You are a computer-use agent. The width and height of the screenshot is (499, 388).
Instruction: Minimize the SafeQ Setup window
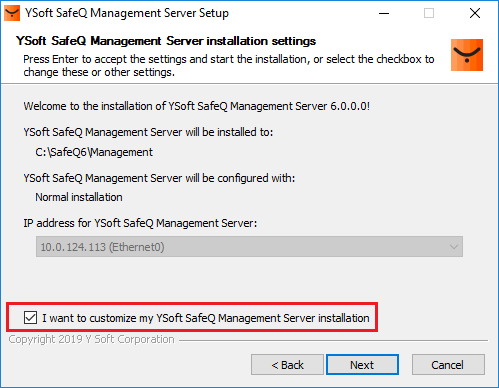384,13
